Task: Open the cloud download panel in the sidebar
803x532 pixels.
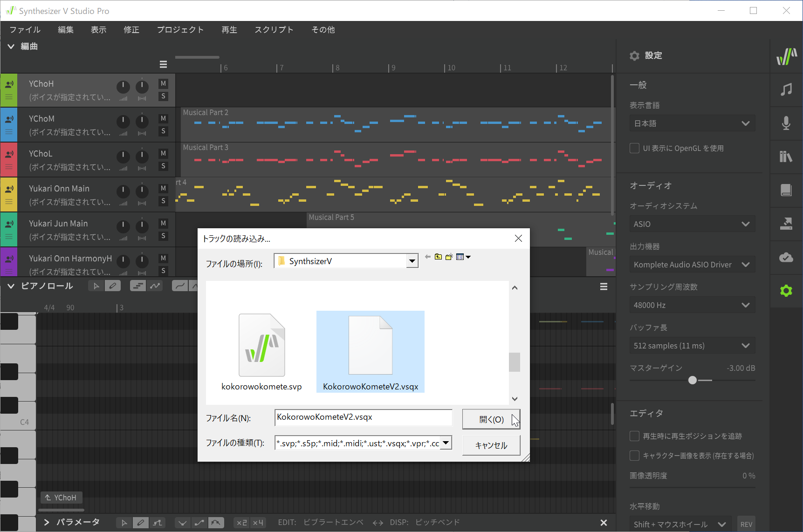Action: [x=786, y=257]
